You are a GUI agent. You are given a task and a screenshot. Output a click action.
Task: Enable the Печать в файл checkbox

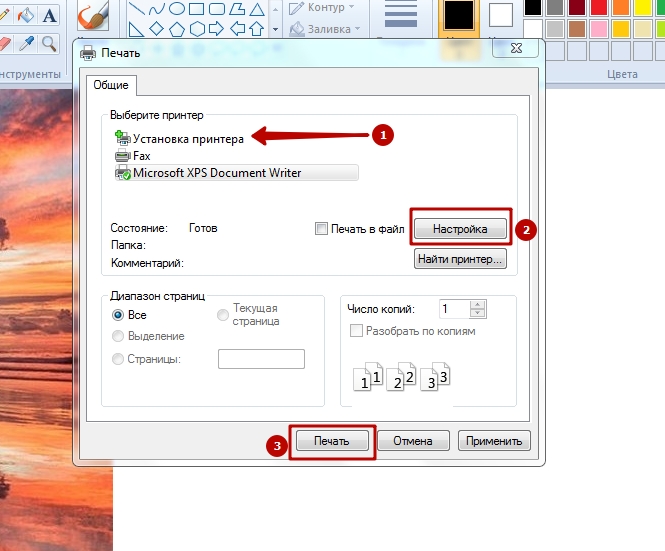click(322, 229)
